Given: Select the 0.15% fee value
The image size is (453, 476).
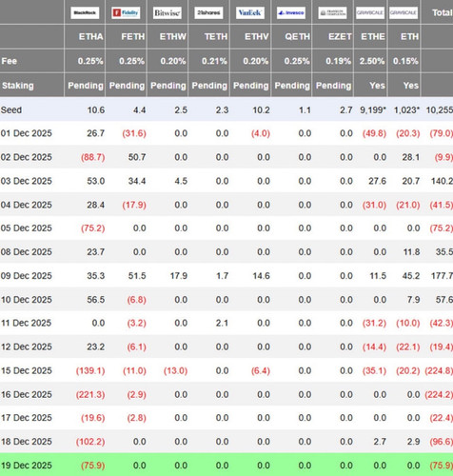Looking at the screenshot, I should [x=405, y=61].
